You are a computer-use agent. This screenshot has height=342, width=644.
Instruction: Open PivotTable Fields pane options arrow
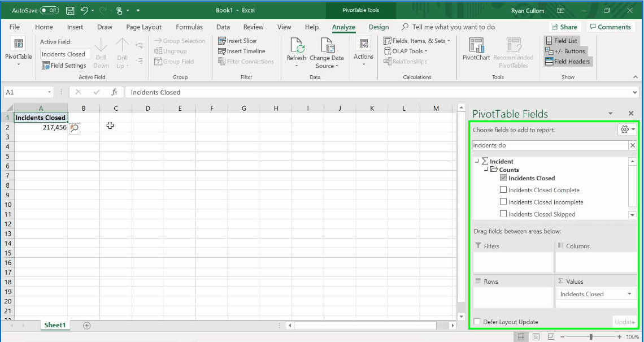(610, 114)
